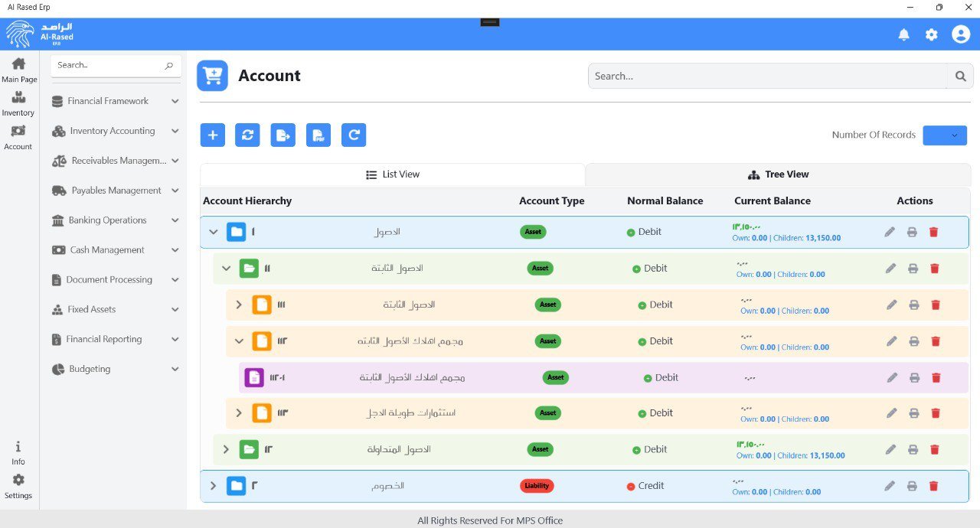Click the edit pencil icon for الاصول row
This screenshot has height=528, width=980.
(890, 231)
